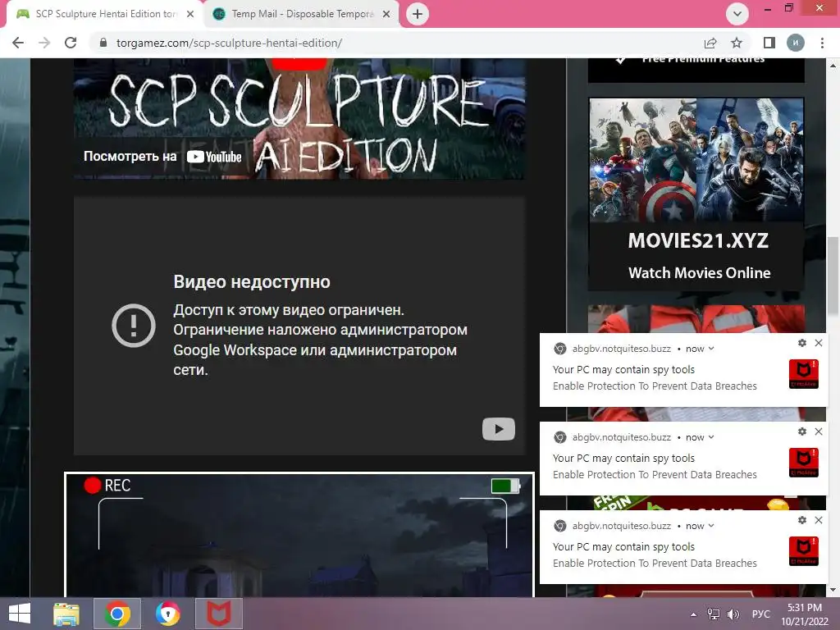View site info via lock icon
The image size is (840, 630).
point(103,43)
